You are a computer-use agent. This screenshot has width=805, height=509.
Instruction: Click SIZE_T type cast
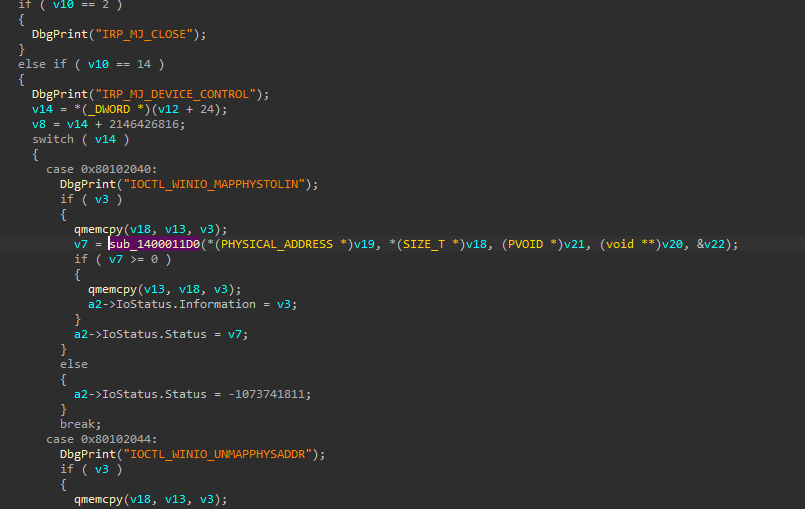point(424,244)
